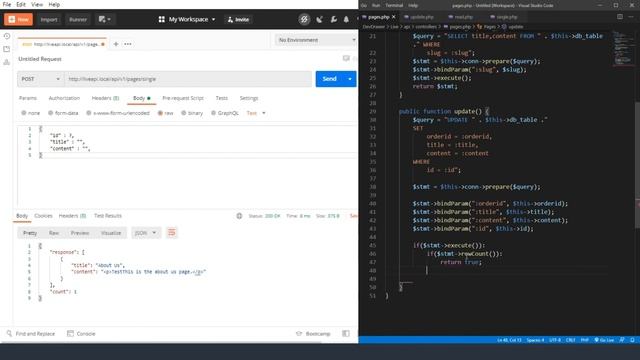Select the Preview response view
640x360 pixels.
click(80, 233)
